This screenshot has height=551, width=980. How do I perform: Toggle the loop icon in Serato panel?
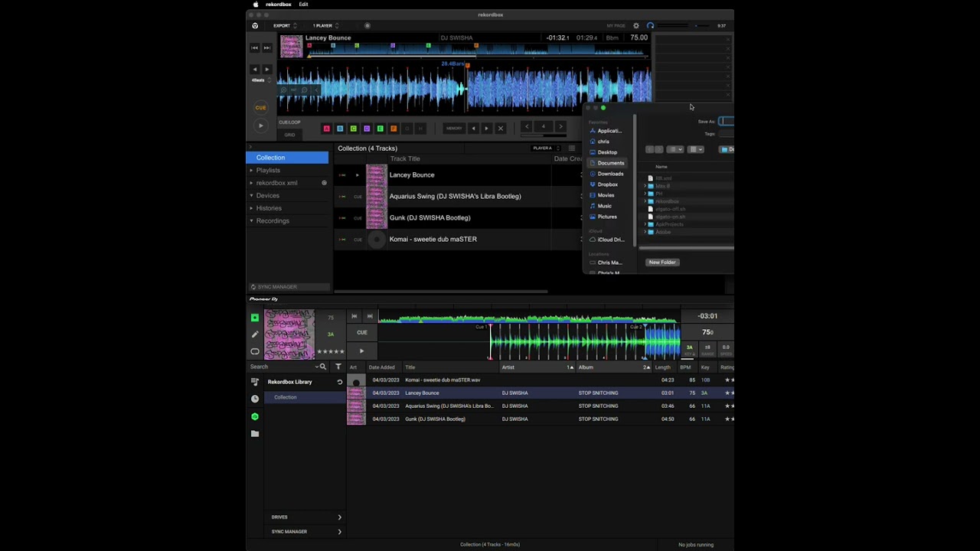coord(255,352)
